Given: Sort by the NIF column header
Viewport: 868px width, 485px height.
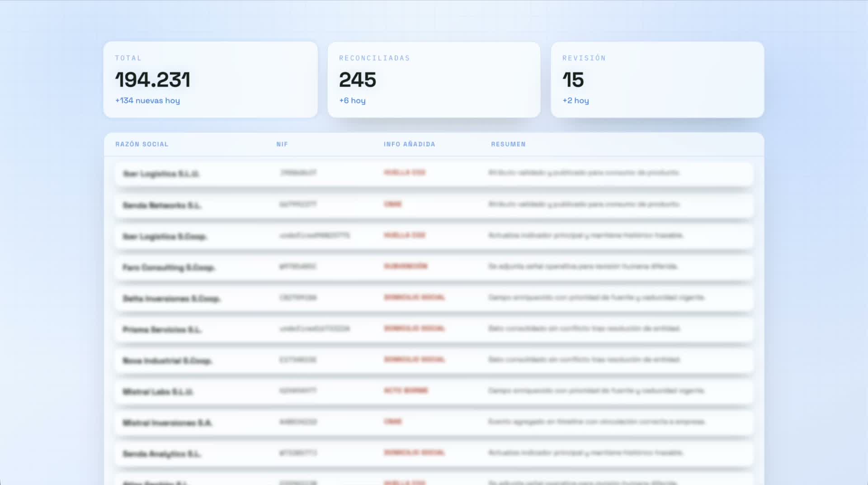Looking at the screenshot, I should pyautogui.click(x=282, y=144).
